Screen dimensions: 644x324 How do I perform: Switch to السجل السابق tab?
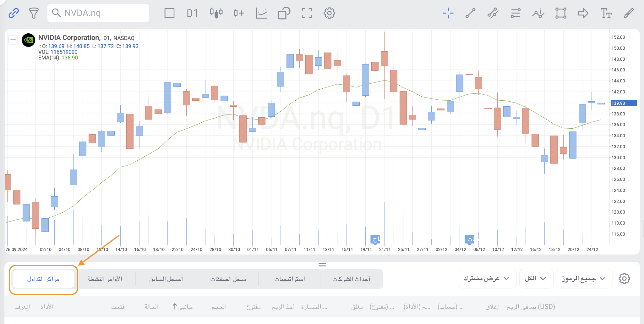pyautogui.click(x=166, y=279)
